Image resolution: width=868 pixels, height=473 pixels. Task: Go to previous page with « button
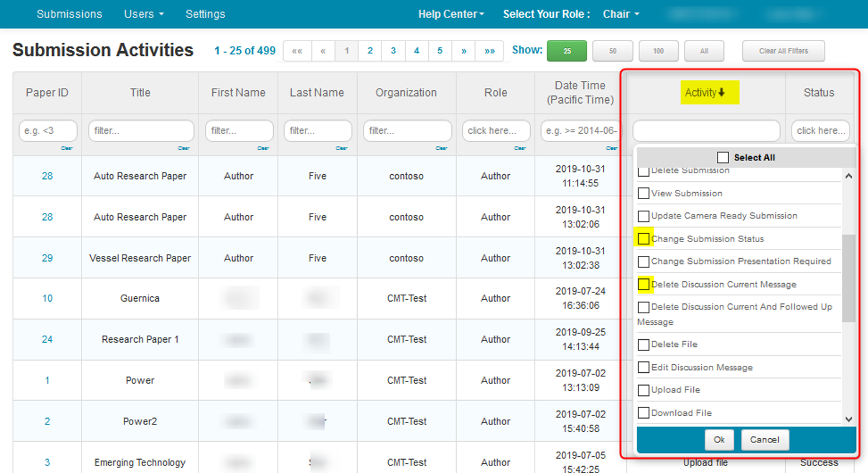pyautogui.click(x=323, y=51)
